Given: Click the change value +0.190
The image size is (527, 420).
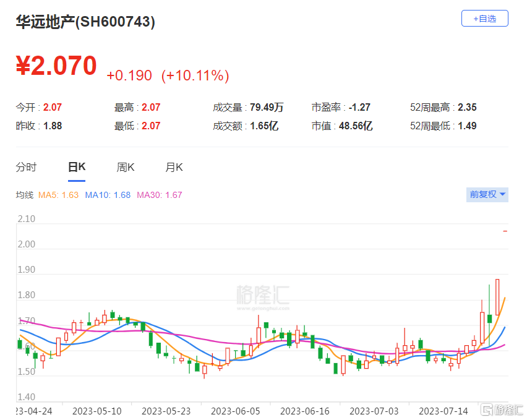Looking at the screenshot, I should (x=129, y=75).
